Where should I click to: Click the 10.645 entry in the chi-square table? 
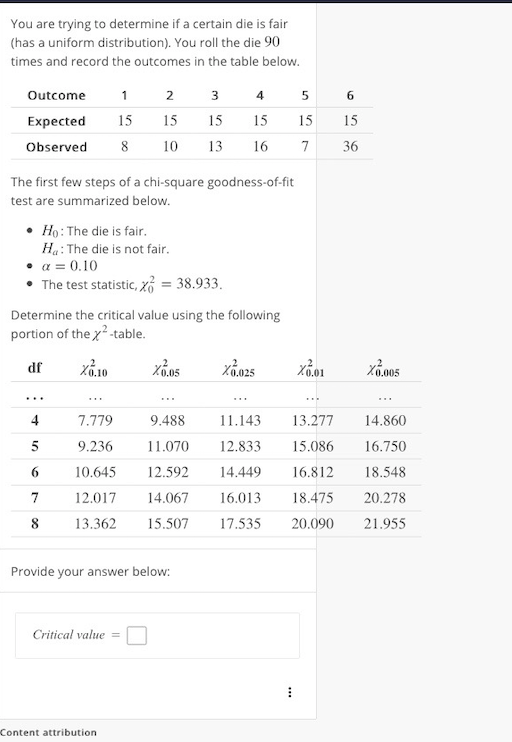(95, 472)
